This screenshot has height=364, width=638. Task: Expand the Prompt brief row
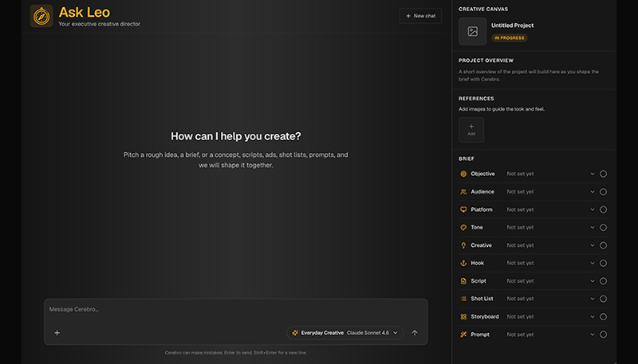pyautogui.click(x=592, y=335)
